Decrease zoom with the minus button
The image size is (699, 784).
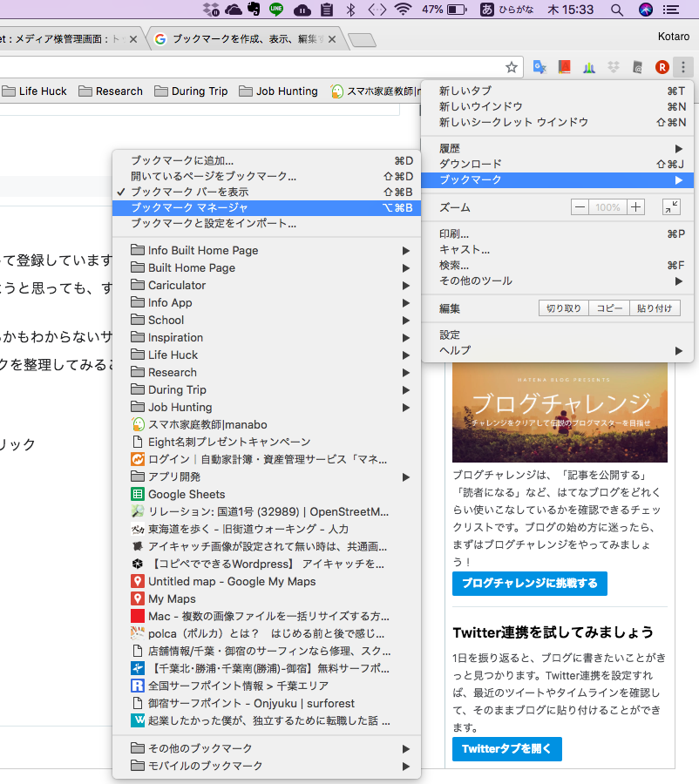coord(580,207)
